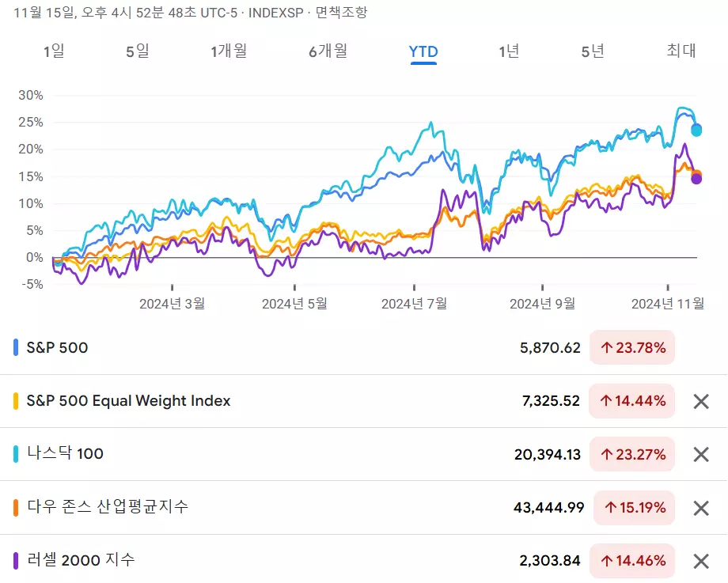Click the purple end-point dot on chart
Image resolution: width=728 pixels, height=583 pixels.
696,179
